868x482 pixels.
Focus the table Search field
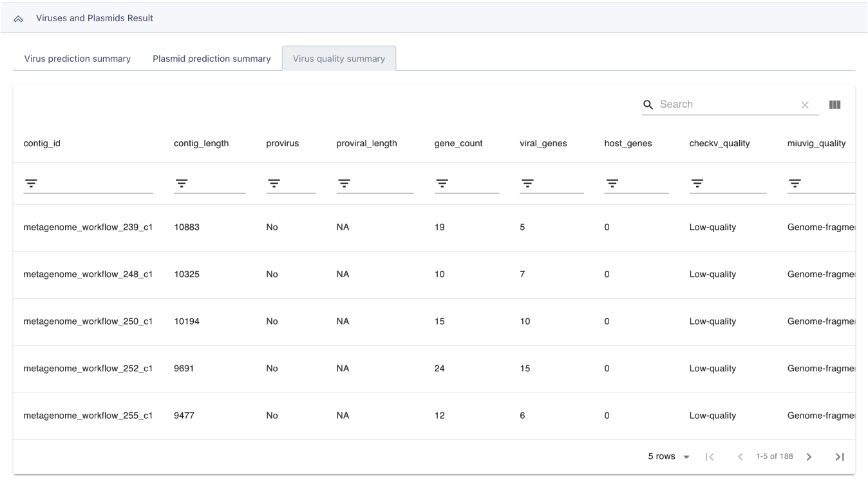(x=726, y=104)
